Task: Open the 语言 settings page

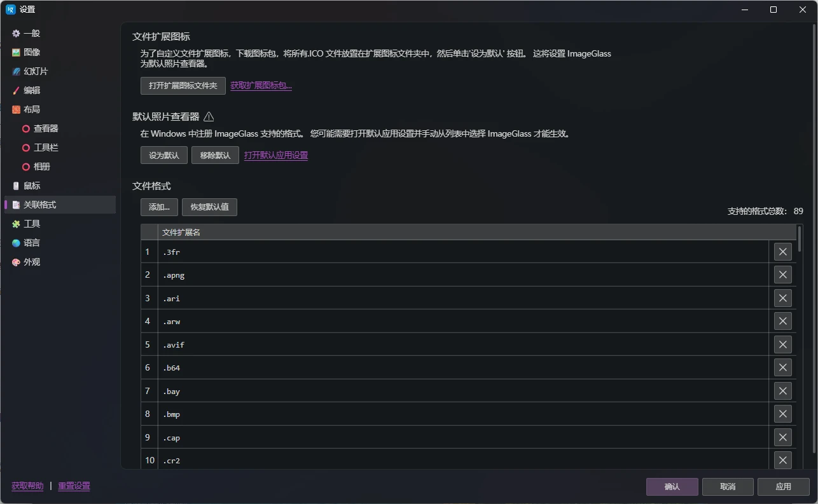Action: (x=60, y=243)
